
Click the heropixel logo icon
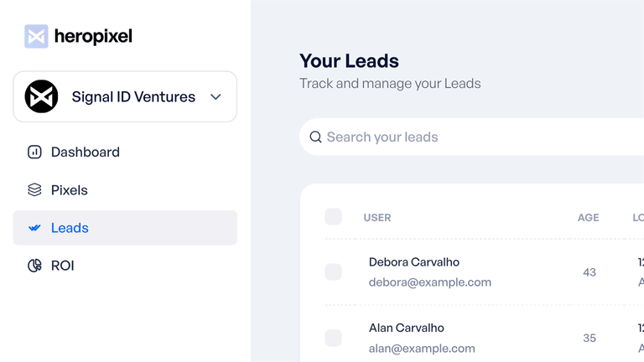tap(36, 36)
